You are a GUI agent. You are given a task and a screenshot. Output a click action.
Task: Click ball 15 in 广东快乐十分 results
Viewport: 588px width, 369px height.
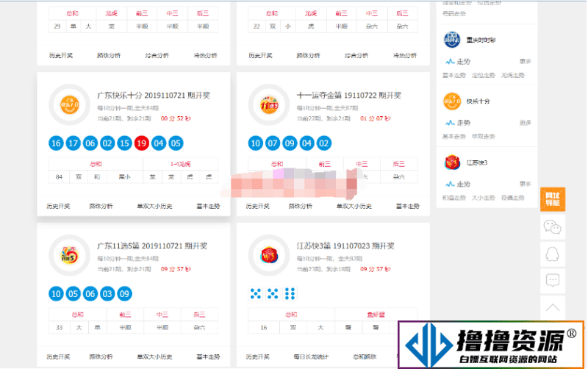click(124, 143)
